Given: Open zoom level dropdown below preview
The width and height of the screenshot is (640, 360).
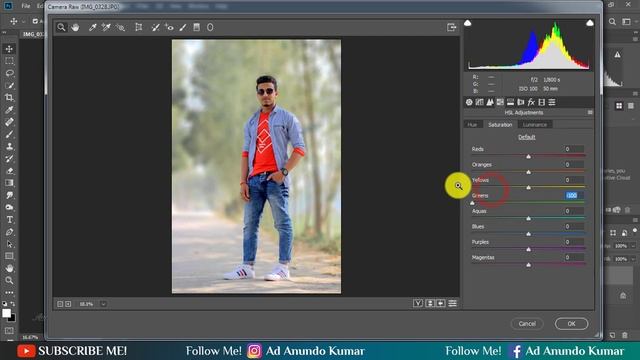Looking at the screenshot, I should click(x=103, y=304).
